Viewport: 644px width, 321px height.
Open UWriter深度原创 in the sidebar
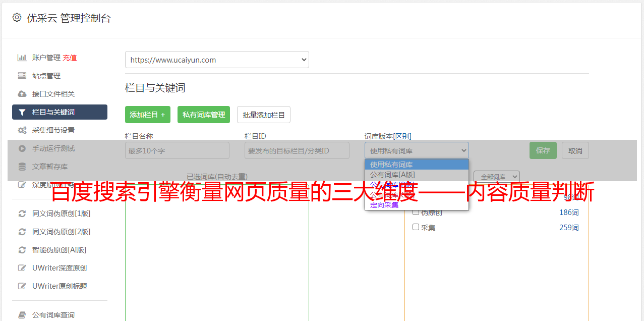[x=60, y=268]
